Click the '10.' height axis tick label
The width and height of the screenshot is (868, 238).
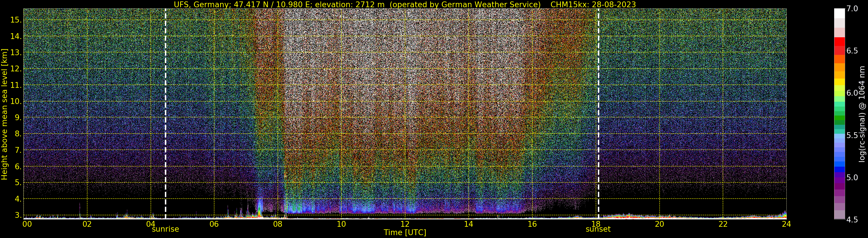coord(16,101)
